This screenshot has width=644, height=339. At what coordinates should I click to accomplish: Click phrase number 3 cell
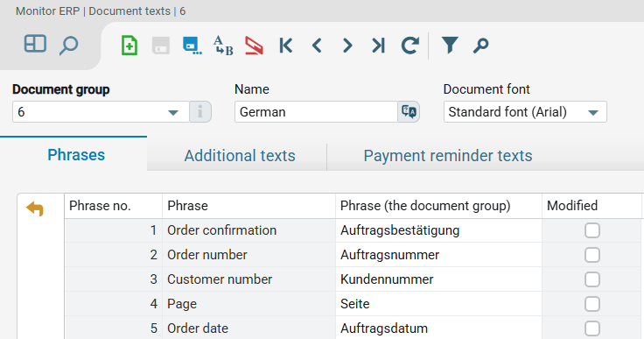[114, 279]
